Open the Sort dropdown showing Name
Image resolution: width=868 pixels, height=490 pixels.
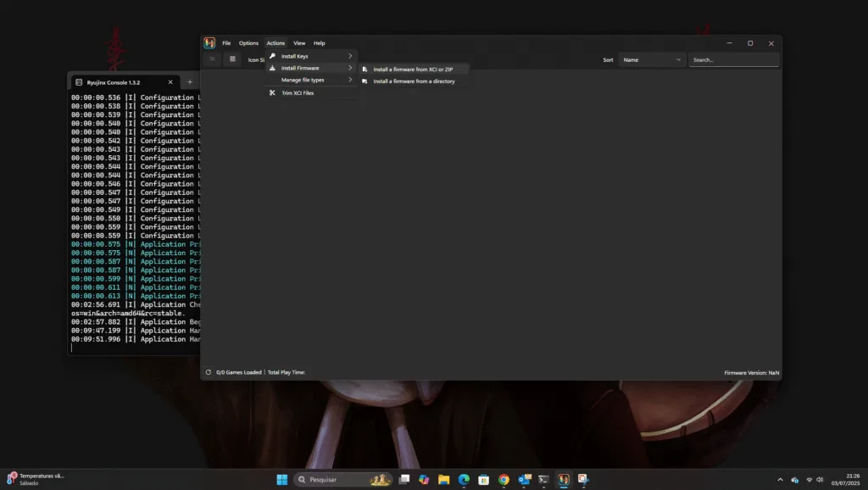[x=652, y=60]
